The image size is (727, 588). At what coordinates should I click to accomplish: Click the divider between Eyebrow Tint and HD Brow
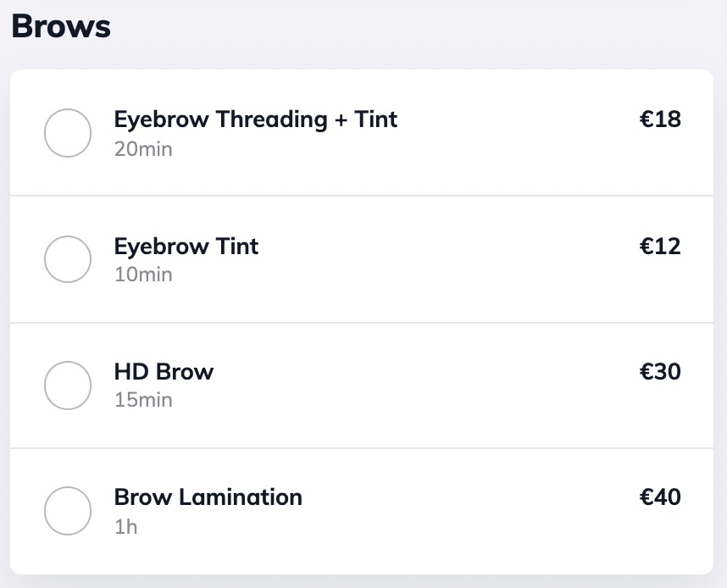[362, 323]
